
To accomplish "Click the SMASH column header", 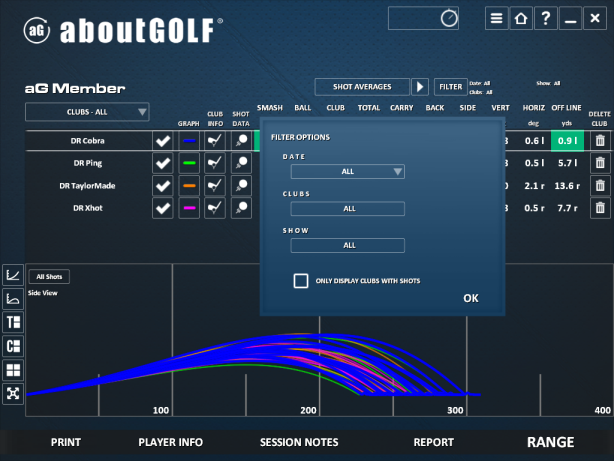I will (270, 108).
